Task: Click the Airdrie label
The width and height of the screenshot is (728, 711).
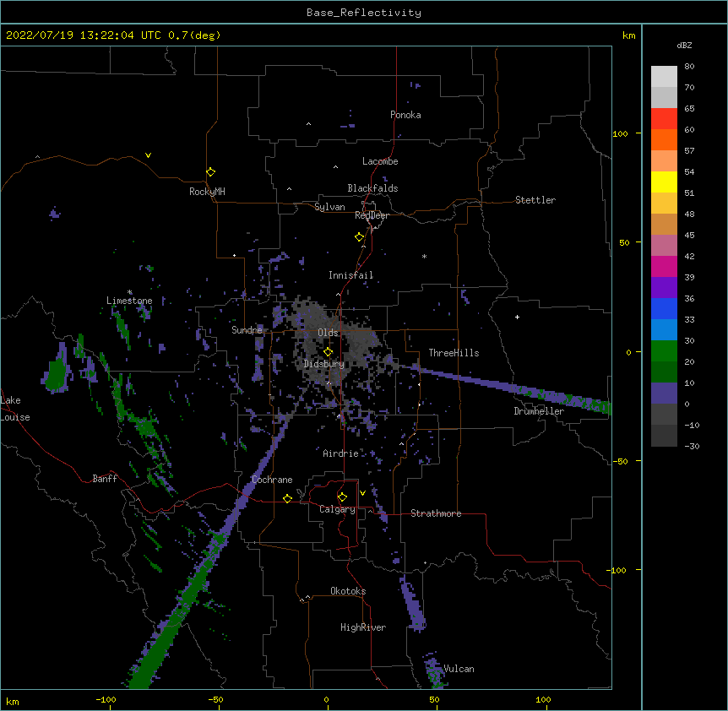Action: pos(341,453)
